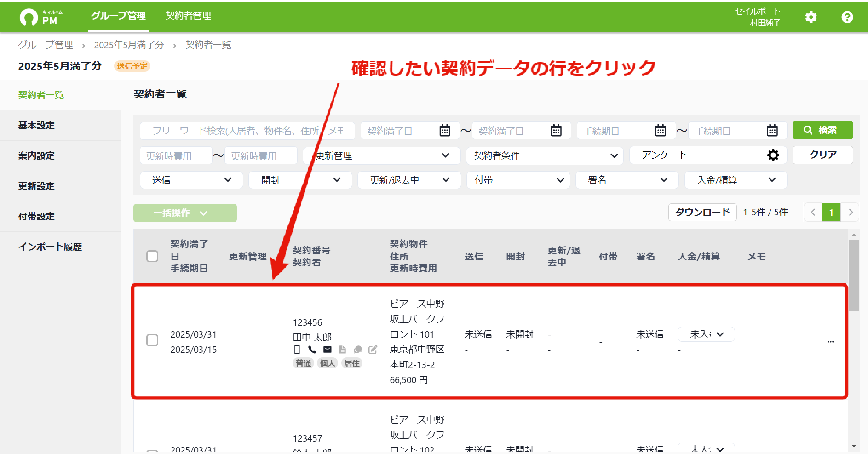The height and width of the screenshot is (454, 868).
Task: Open calendar for first 契約満了日 field
Action: (445, 131)
